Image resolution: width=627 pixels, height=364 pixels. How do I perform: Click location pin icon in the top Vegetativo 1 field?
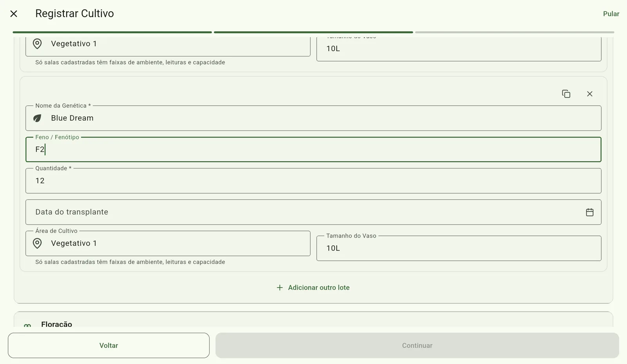37,44
